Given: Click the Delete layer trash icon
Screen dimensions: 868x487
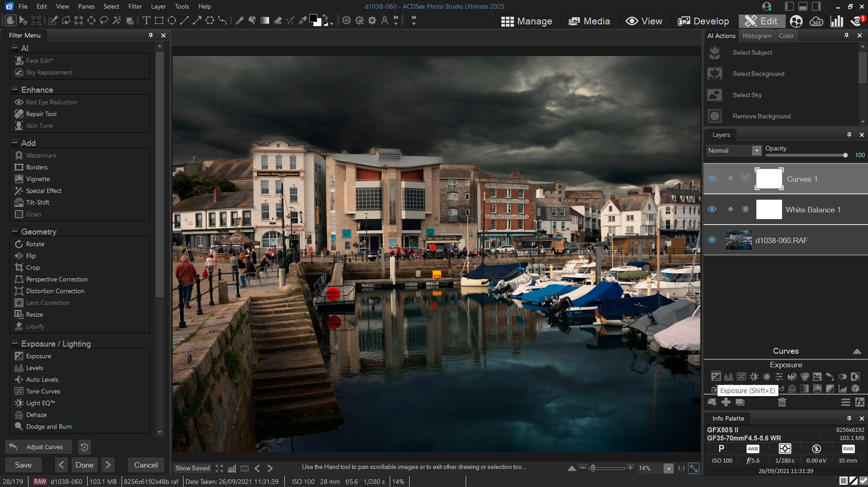Looking at the screenshot, I should click(782, 402).
